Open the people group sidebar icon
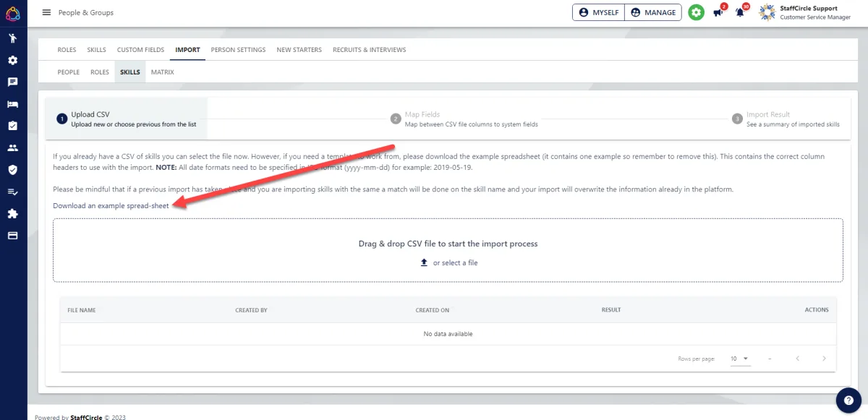The height and width of the screenshot is (420, 868). 13,148
